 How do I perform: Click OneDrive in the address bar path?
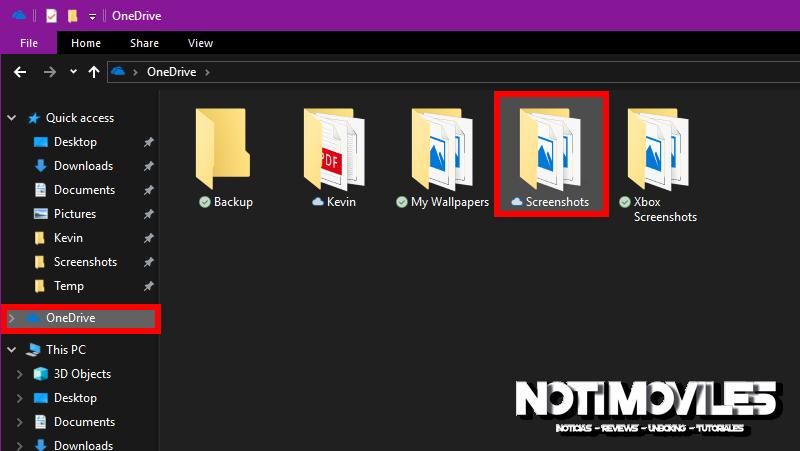(171, 72)
